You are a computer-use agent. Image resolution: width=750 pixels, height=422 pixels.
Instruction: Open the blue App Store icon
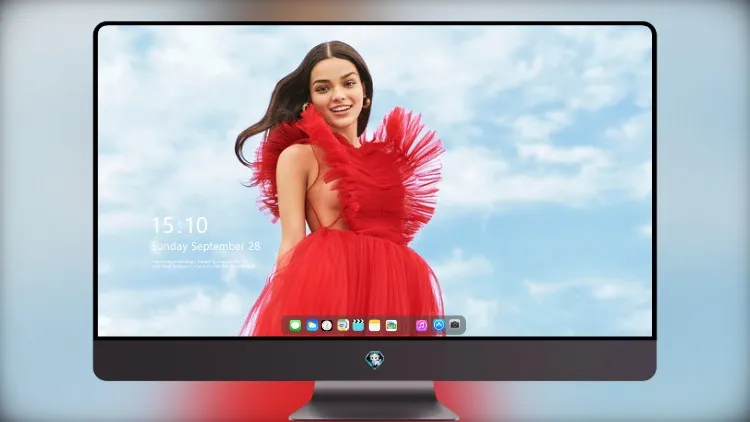(x=439, y=325)
